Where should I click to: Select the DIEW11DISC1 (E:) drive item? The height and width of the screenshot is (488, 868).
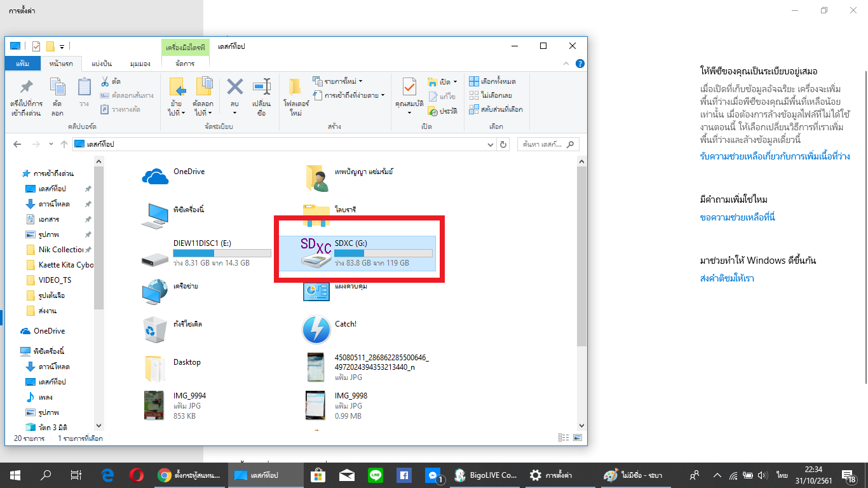207,253
